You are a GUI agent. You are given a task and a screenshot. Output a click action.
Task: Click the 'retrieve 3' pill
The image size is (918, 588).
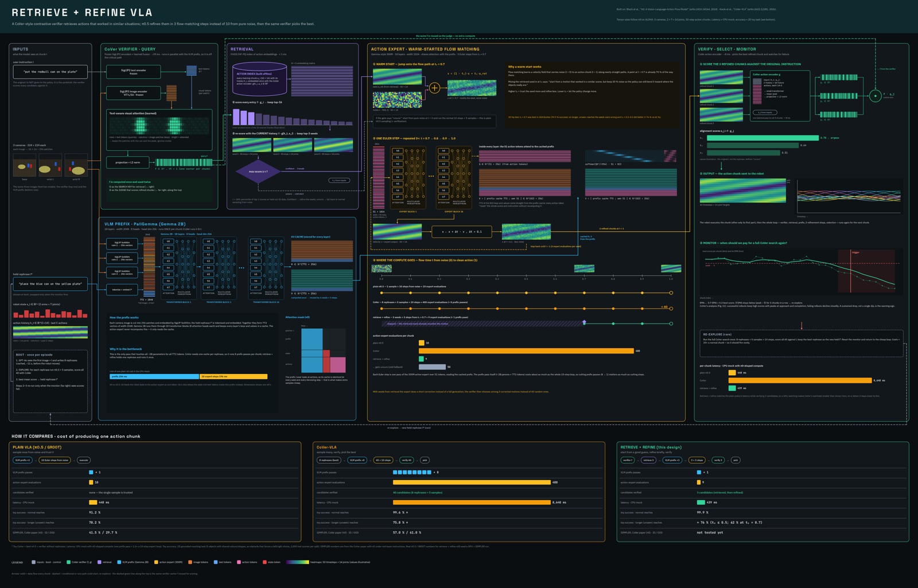click(649, 460)
